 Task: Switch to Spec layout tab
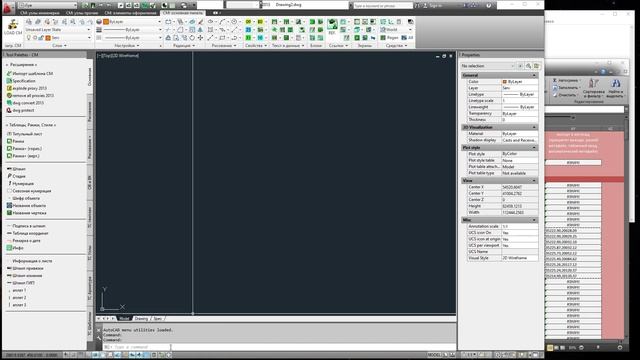point(158,318)
